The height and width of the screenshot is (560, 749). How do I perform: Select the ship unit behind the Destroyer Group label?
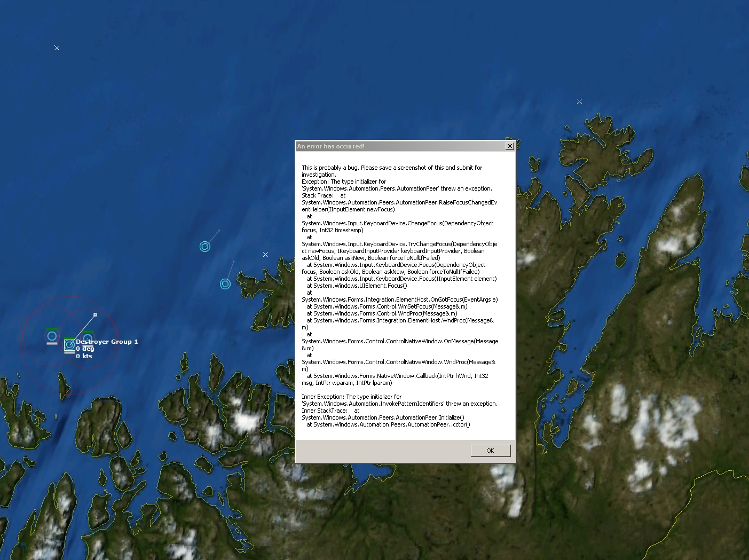88,338
